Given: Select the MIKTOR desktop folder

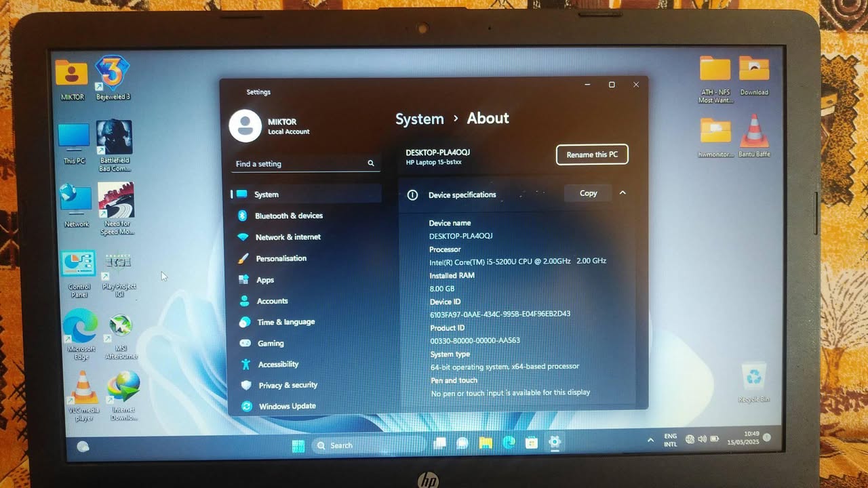Looking at the screenshot, I should coord(72,79).
